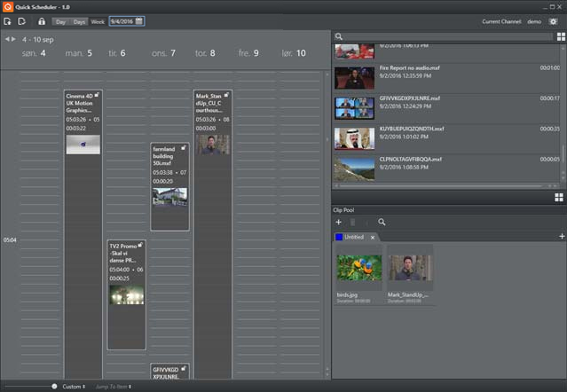Click the zoom slider handle
This screenshot has width=567, height=392.
tap(54, 387)
